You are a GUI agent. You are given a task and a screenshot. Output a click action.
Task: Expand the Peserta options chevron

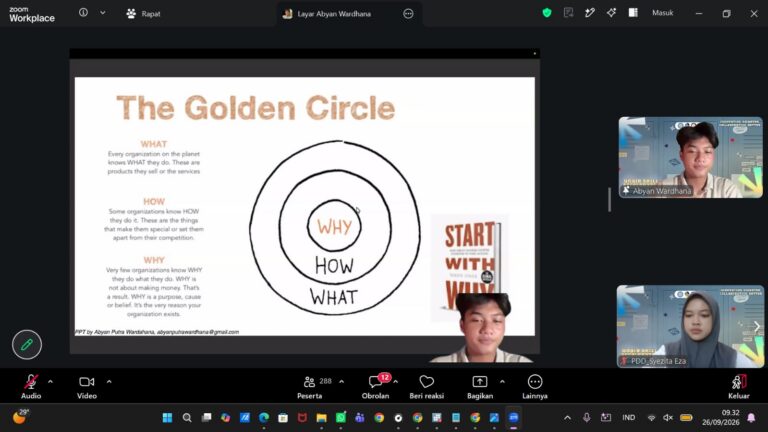pyautogui.click(x=341, y=382)
